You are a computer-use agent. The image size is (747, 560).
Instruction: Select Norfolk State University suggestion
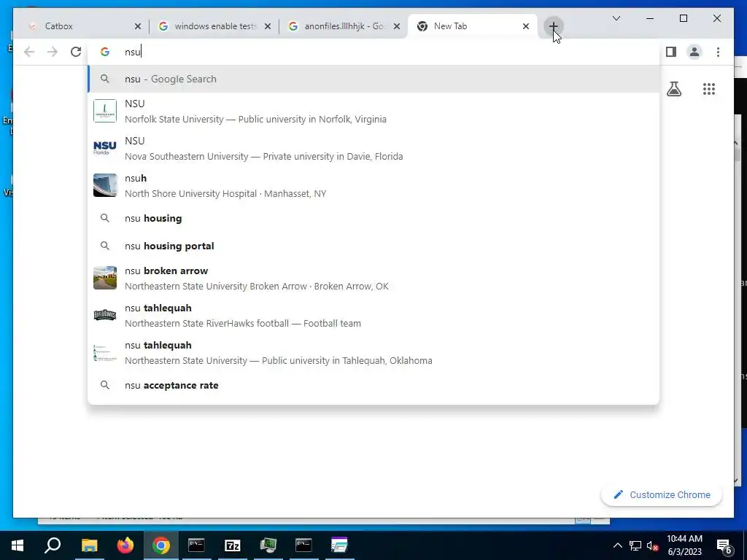pyautogui.click(x=374, y=111)
